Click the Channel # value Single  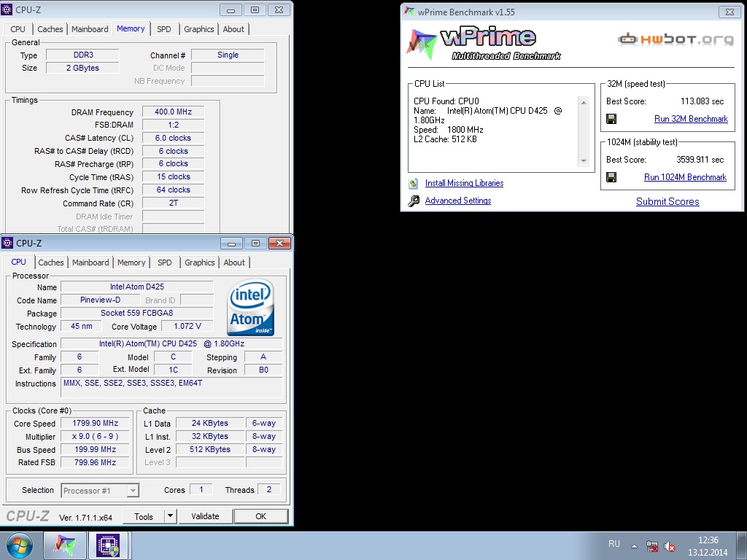pyautogui.click(x=228, y=55)
